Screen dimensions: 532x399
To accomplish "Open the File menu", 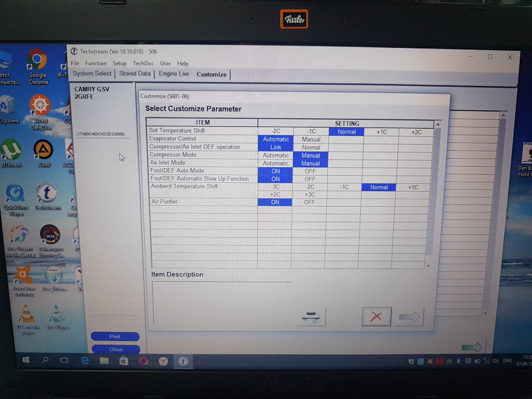I will [75, 63].
